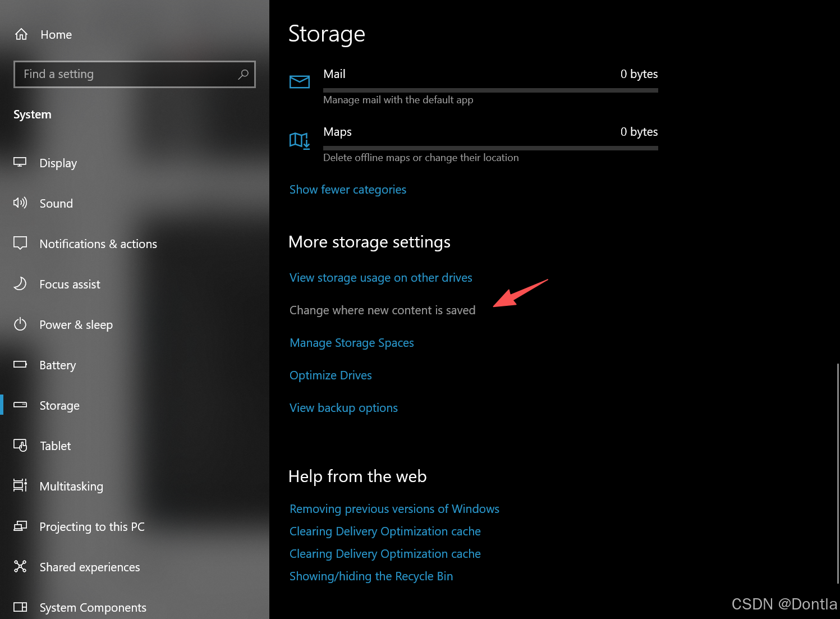Click the Sound speaker icon
The height and width of the screenshot is (619, 840).
(x=20, y=203)
